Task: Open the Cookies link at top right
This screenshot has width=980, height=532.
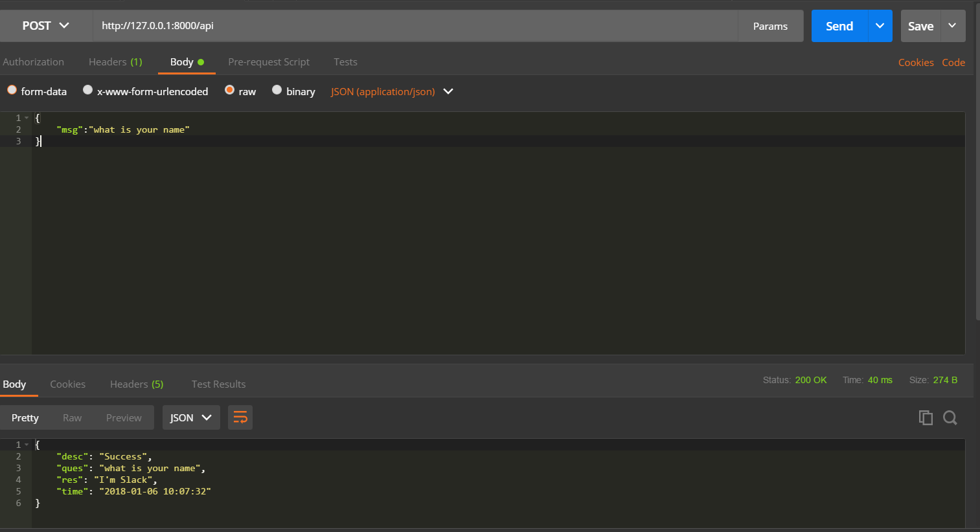Action: click(916, 62)
